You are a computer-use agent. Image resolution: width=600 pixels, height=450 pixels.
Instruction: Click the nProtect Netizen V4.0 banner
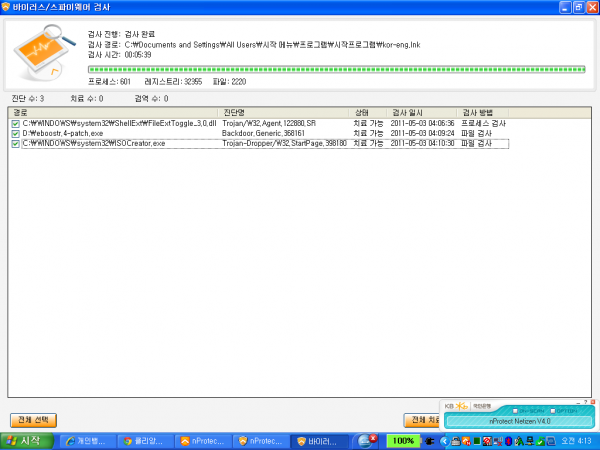520,421
